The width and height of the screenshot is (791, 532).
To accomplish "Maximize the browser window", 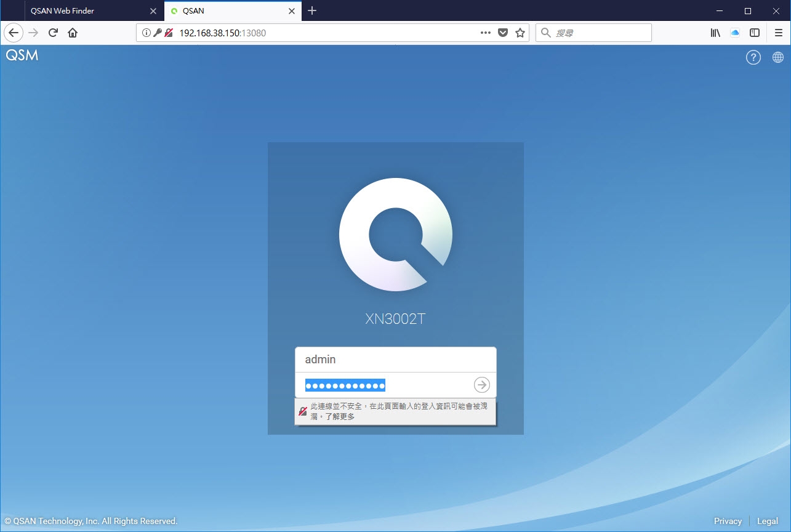I will coord(748,10).
